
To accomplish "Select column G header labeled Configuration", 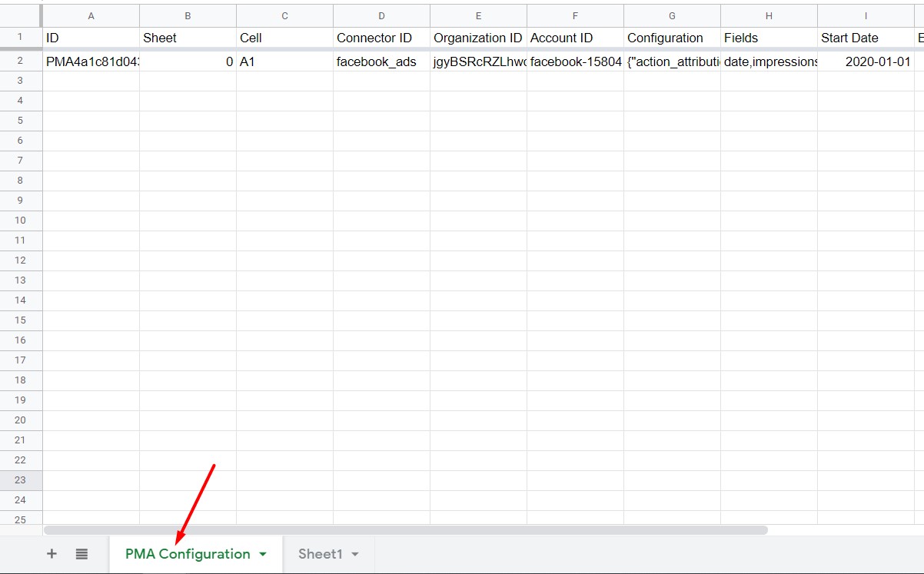I will (670, 15).
